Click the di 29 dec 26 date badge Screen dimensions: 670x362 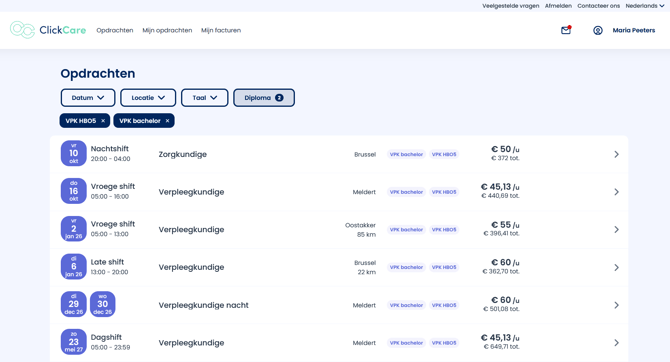[73, 304]
